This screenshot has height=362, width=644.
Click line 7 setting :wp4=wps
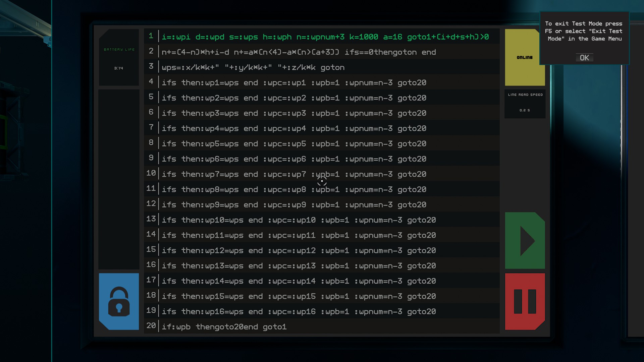click(294, 128)
